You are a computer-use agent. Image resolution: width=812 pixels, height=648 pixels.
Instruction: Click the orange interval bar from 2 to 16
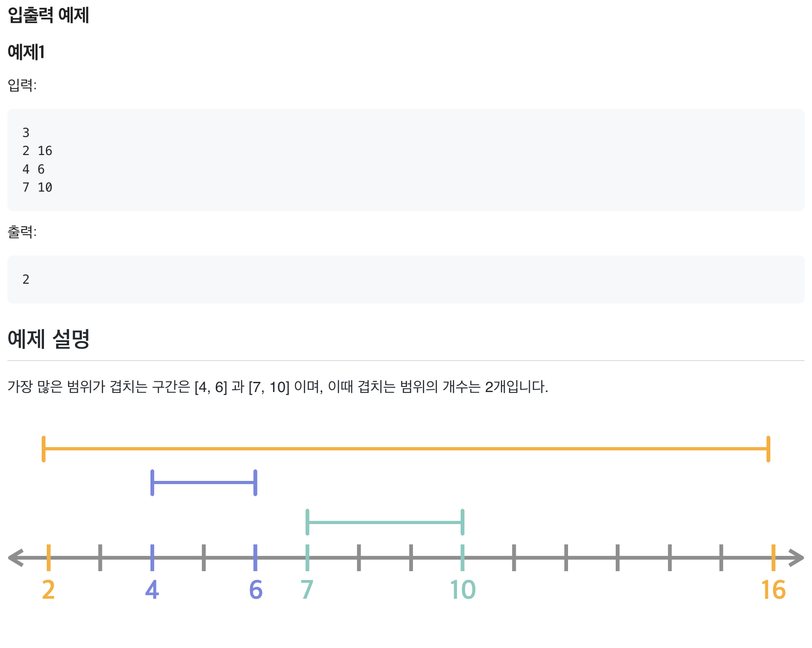pyautogui.click(x=406, y=449)
